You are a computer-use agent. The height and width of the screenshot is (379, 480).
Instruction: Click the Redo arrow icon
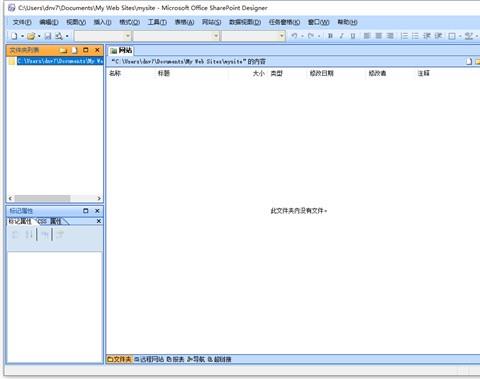click(311, 36)
